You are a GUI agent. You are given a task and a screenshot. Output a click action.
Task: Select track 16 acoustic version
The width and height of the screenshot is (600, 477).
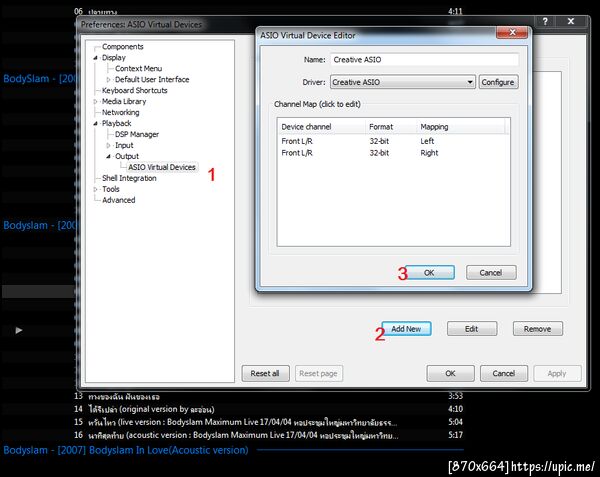tap(268, 435)
